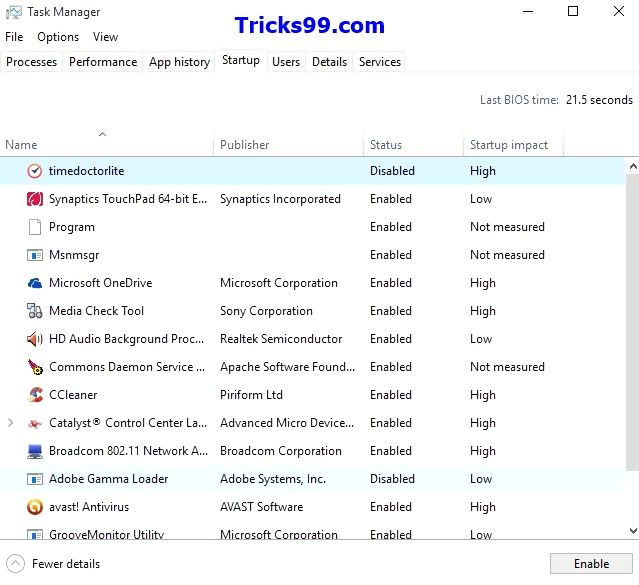Open the View menu

[106, 37]
